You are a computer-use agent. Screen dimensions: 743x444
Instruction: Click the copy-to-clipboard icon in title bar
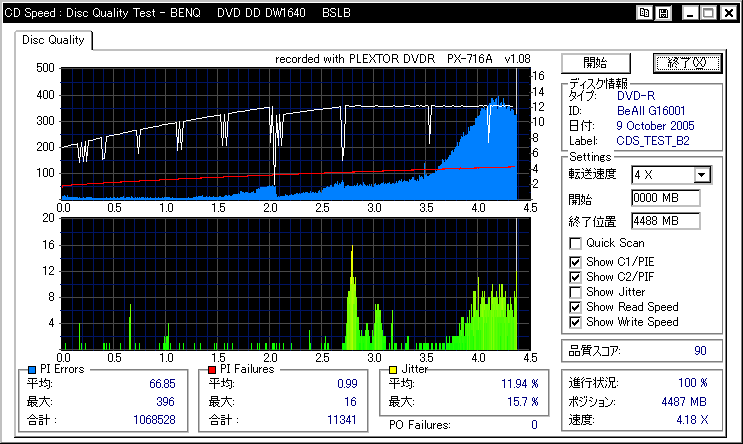[644, 13]
